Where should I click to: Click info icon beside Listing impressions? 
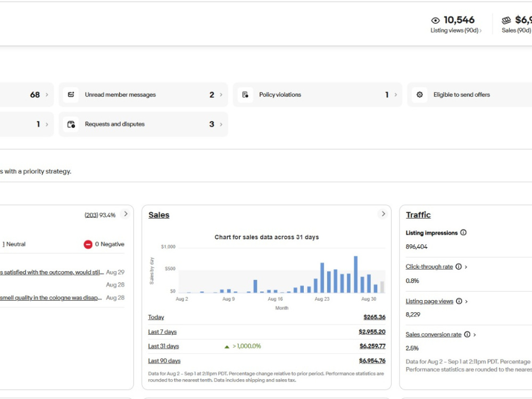(x=463, y=232)
